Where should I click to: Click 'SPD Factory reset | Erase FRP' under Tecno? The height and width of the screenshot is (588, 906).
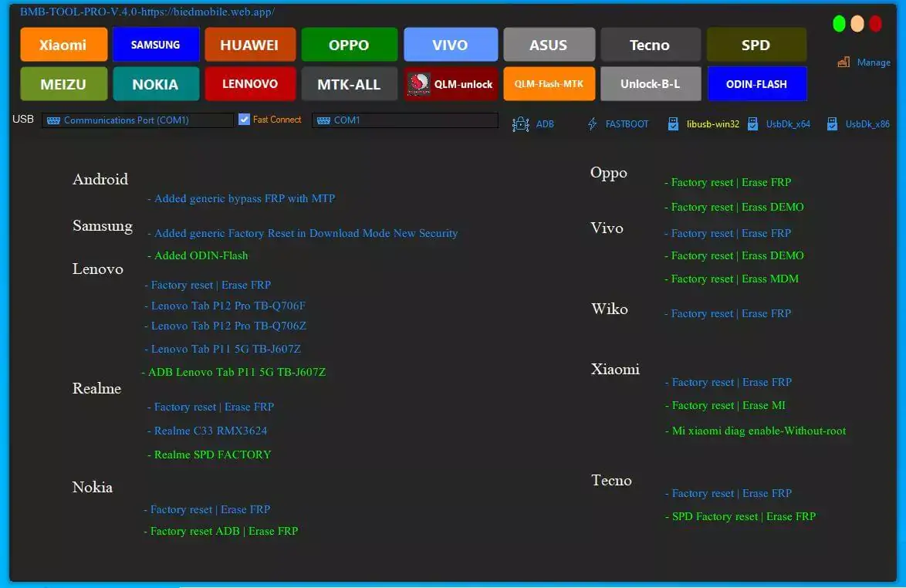(740, 516)
